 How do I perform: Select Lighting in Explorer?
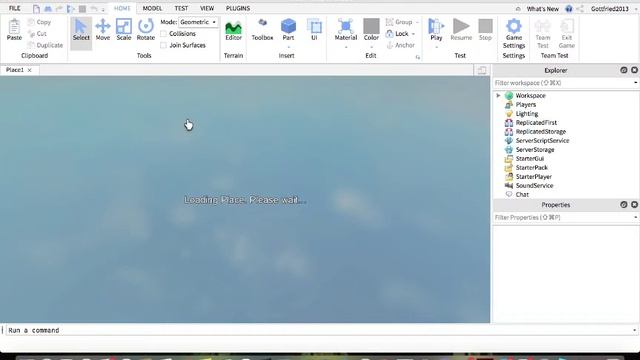coord(527,113)
